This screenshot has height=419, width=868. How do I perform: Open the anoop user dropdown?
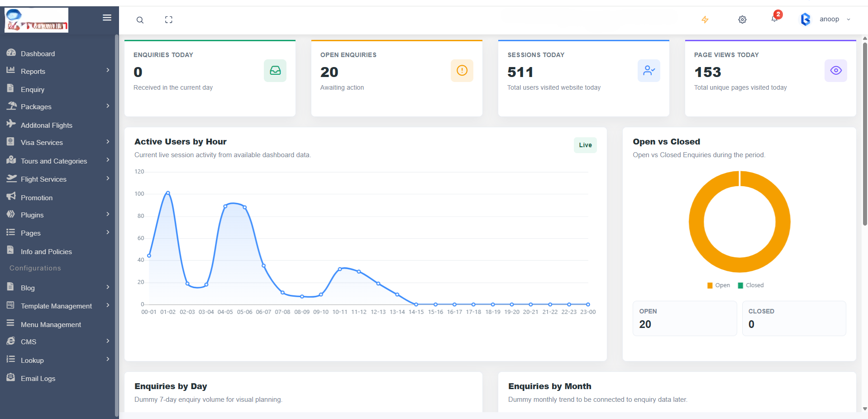pyautogui.click(x=835, y=19)
